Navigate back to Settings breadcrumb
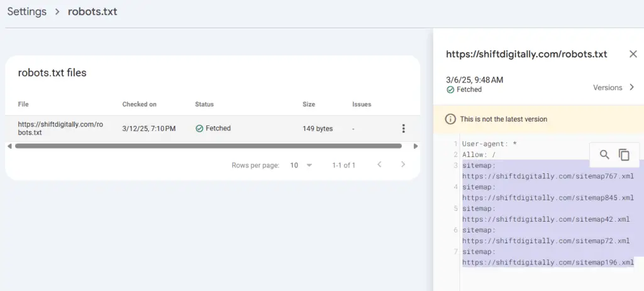Viewport: 644px width, 291px height. tap(26, 11)
